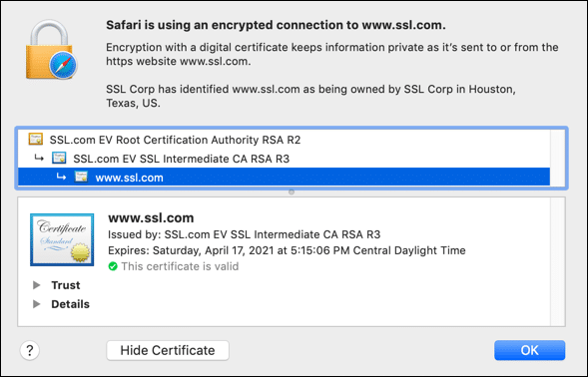Screen dimensions: 588x377
Task: Click the Trust label
Action: (x=66, y=285)
